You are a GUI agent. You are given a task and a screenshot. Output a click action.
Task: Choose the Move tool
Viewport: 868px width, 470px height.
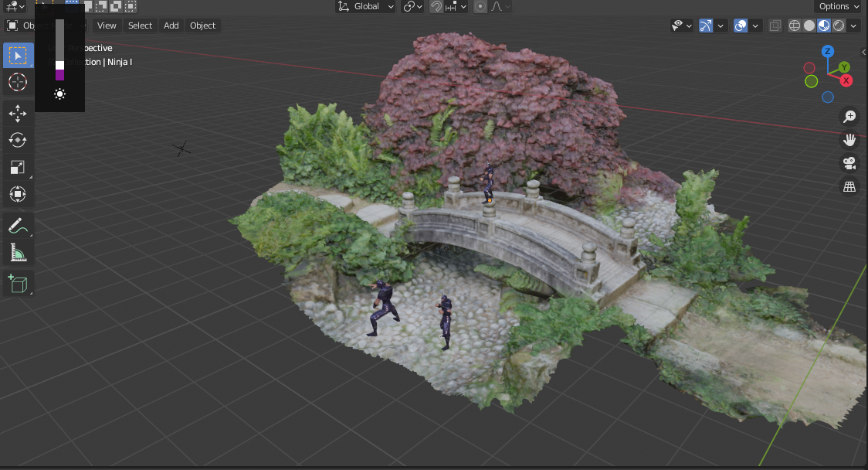coord(18,114)
